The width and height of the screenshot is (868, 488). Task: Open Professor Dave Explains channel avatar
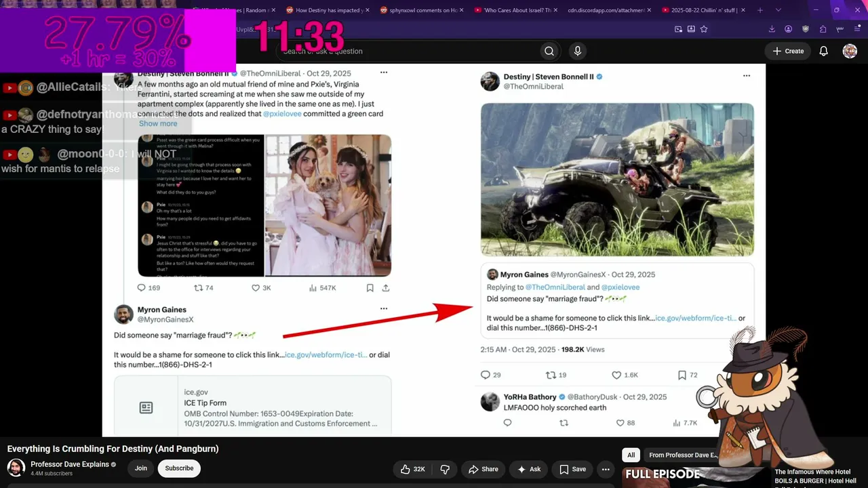(x=16, y=468)
